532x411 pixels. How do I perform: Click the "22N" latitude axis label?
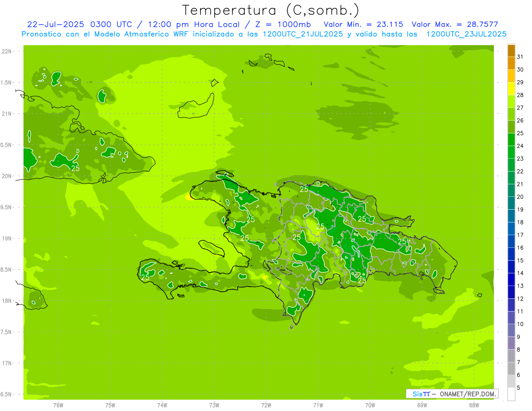[8, 51]
